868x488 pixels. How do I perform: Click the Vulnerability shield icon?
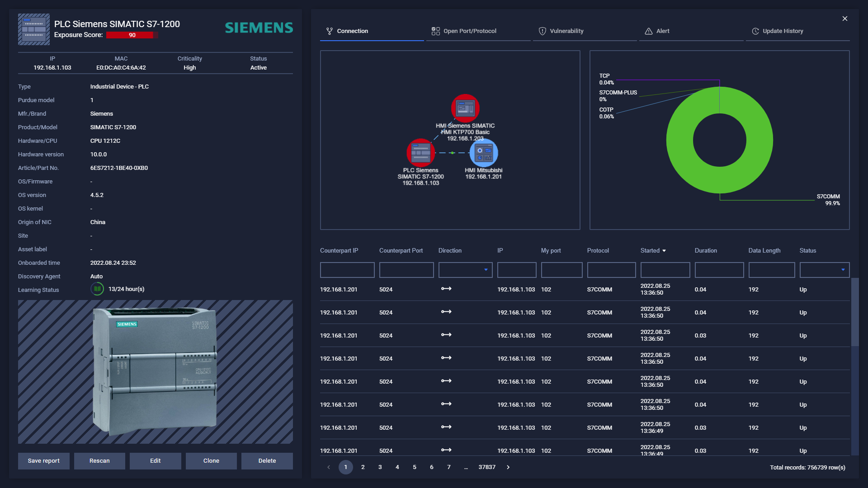[542, 31]
